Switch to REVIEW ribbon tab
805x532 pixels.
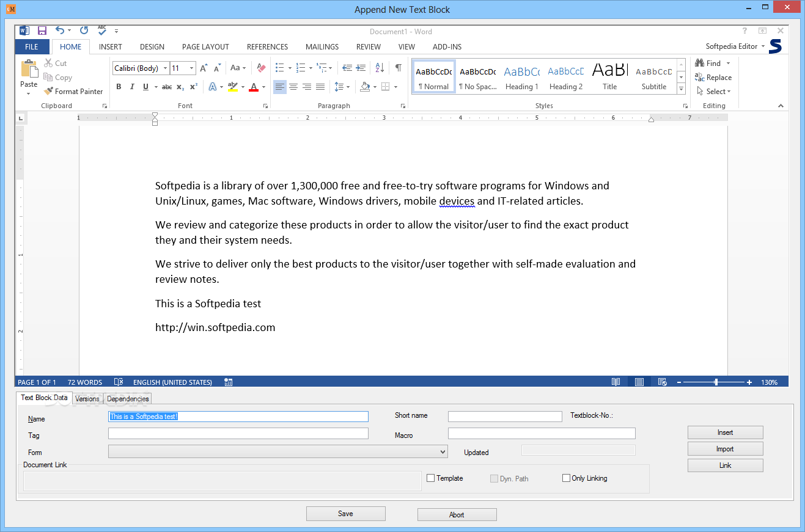[369, 46]
